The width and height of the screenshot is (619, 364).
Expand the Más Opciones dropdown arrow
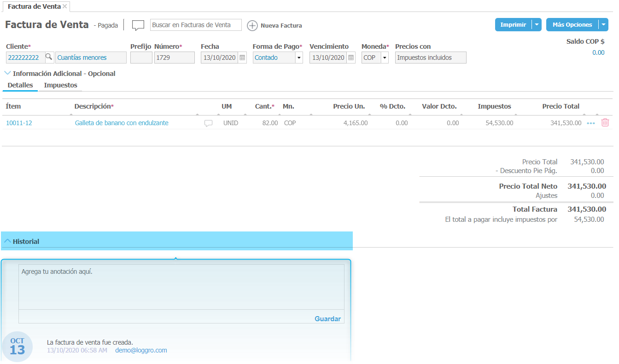point(603,25)
